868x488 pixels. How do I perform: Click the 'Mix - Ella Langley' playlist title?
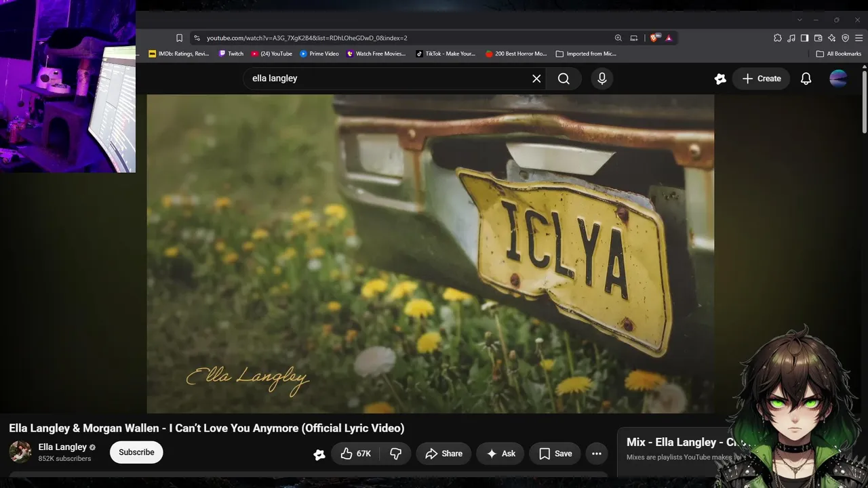click(x=685, y=442)
